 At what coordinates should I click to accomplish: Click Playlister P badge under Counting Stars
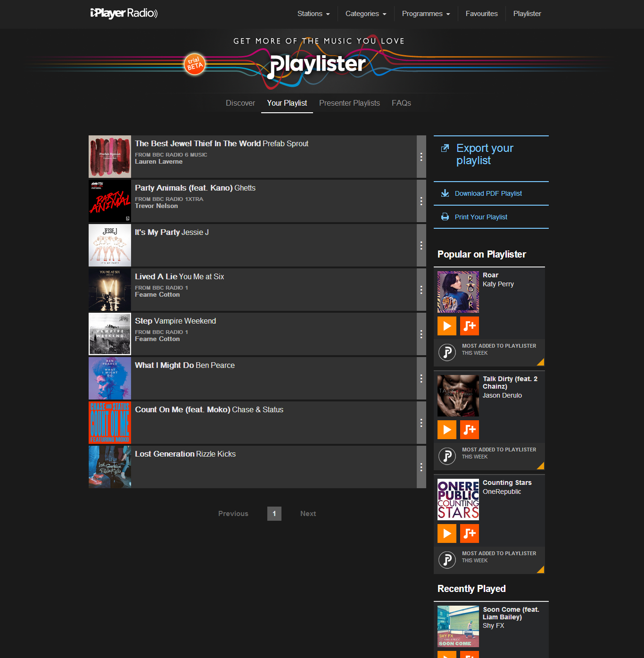pos(447,560)
